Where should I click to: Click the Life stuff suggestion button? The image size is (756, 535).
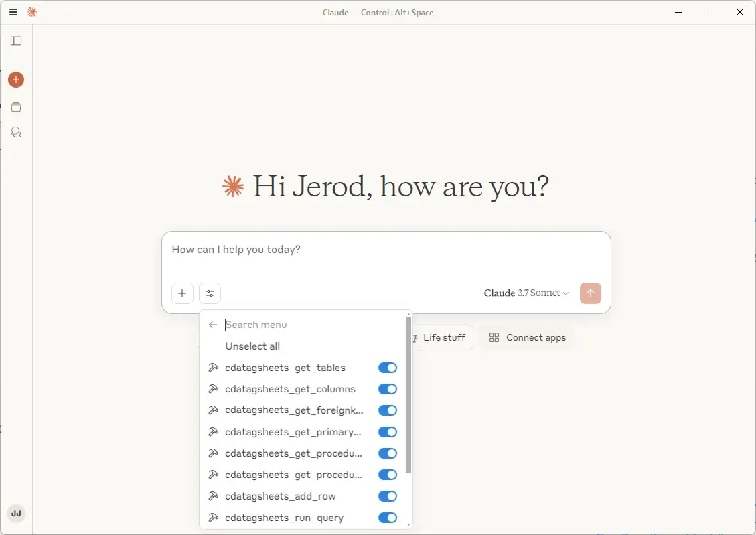tap(442, 337)
